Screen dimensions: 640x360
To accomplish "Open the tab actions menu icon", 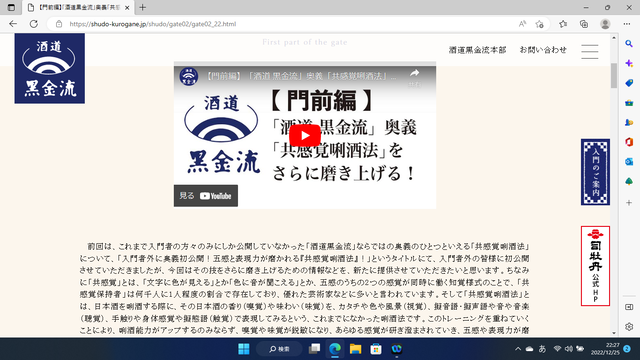I will pos(11,7).
